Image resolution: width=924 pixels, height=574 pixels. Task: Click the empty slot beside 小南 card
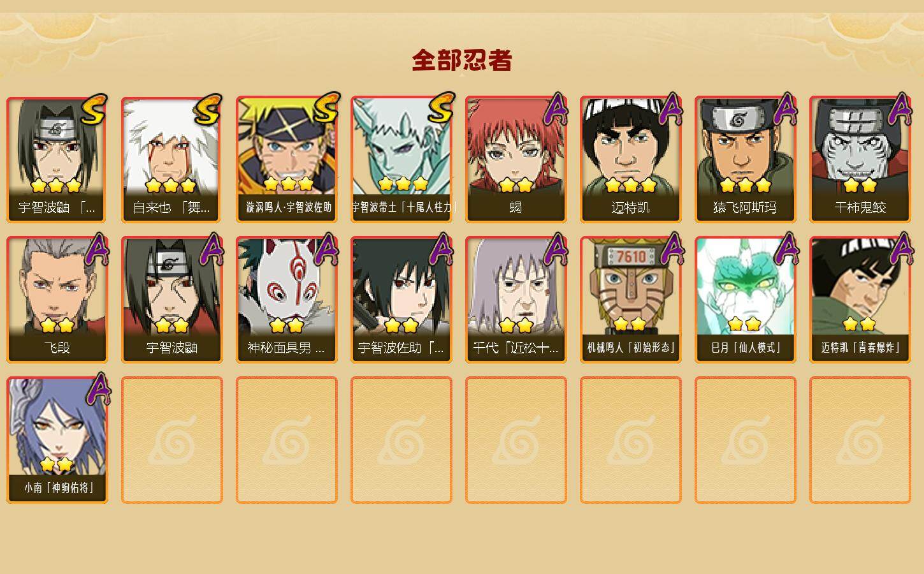172,440
